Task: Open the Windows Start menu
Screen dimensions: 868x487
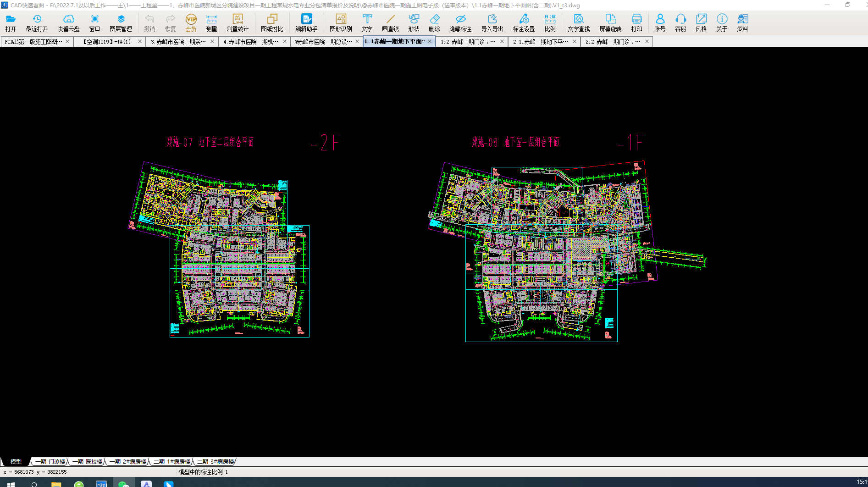Action: pyautogui.click(x=11, y=484)
